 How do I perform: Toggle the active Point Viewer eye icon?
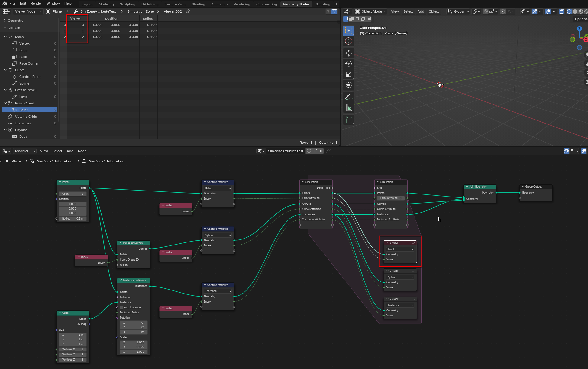click(413, 243)
